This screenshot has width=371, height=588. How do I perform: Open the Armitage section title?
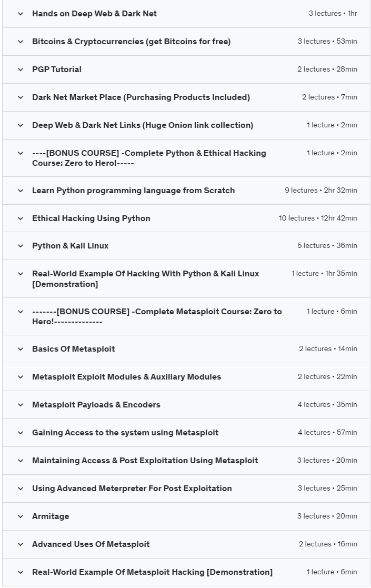[x=51, y=516]
